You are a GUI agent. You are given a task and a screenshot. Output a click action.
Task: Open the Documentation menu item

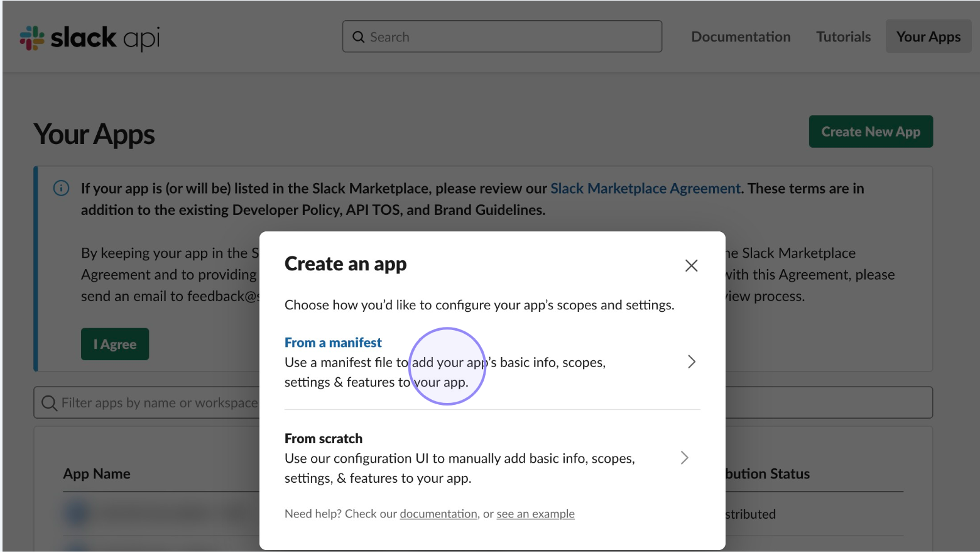click(741, 36)
